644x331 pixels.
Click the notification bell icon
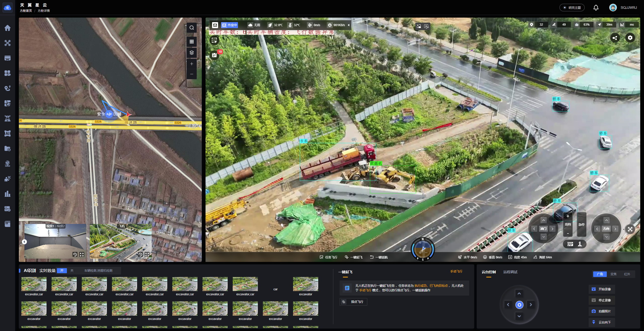(x=596, y=8)
